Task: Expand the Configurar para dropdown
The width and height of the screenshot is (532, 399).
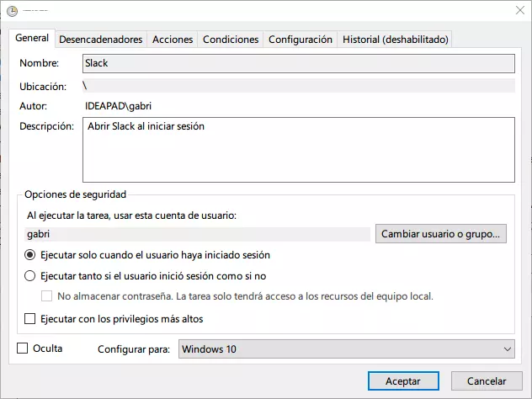Action: click(x=346, y=348)
